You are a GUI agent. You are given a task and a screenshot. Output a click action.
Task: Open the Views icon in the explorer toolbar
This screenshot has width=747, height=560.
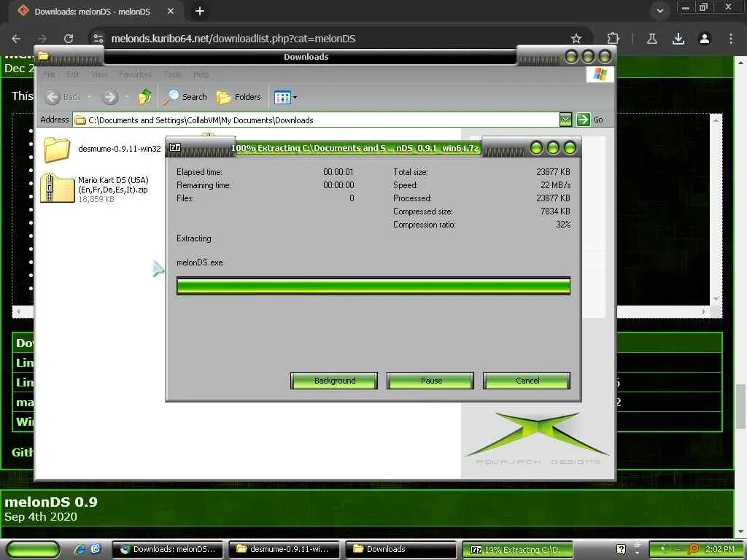click(282, 97)
